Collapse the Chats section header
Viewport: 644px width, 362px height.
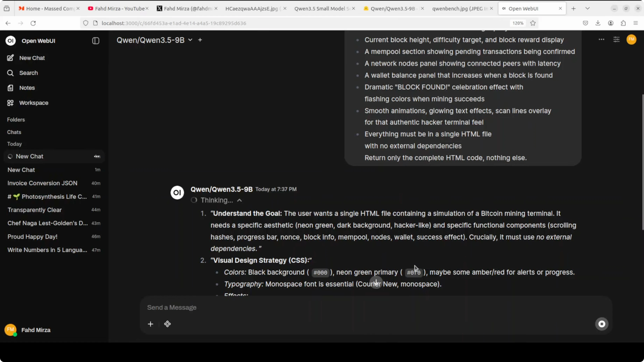tap(14, 132)
